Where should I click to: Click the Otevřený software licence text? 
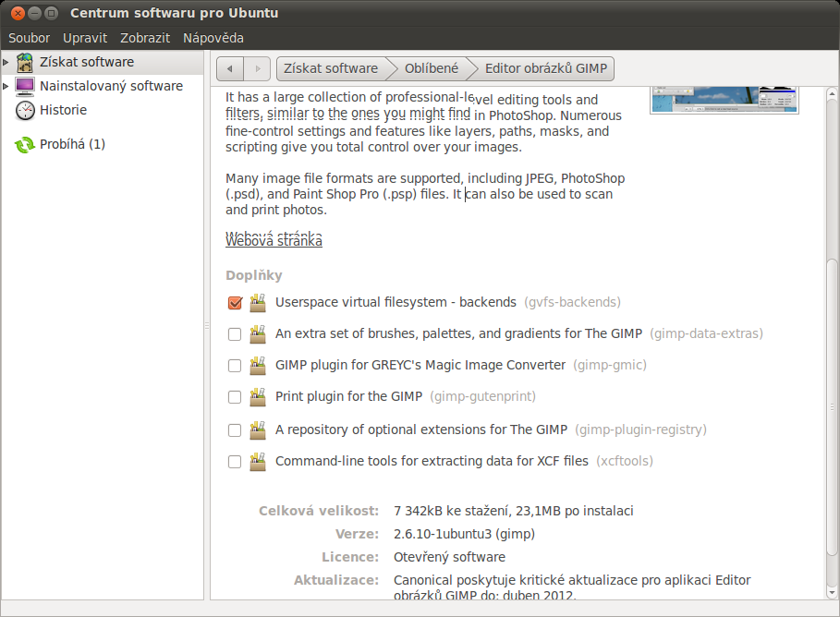[449, 557]
